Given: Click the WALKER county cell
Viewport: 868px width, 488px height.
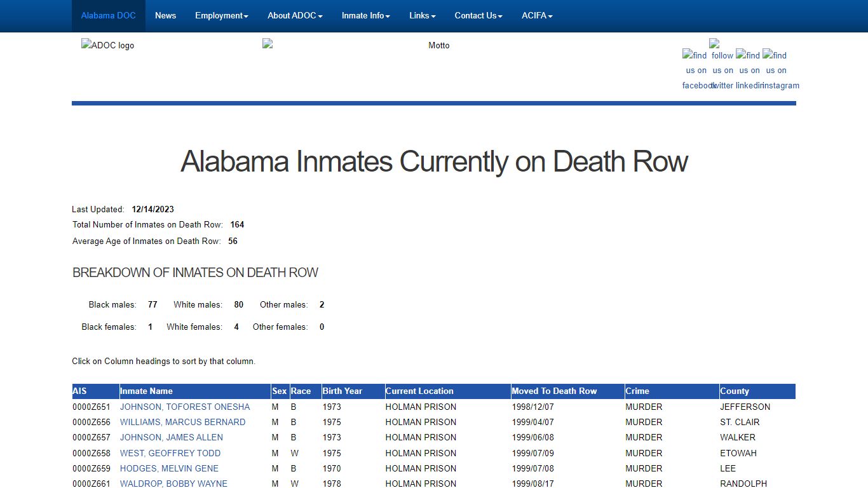Looking at the screenshot, I should point(738,437).
